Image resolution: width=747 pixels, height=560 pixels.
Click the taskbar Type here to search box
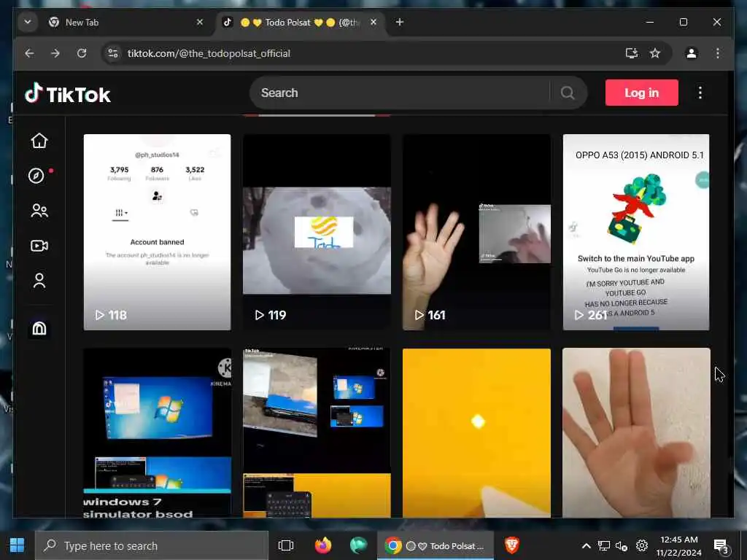coord(152,545)
